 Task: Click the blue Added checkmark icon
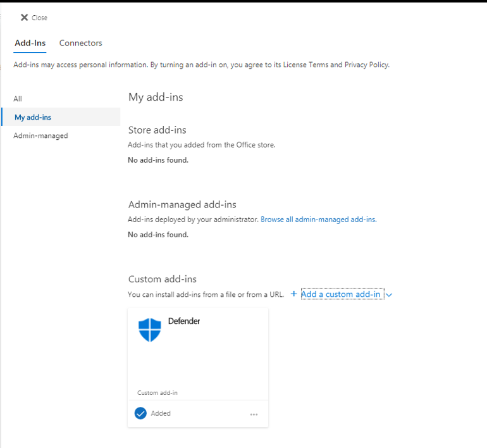click(140, 413)
